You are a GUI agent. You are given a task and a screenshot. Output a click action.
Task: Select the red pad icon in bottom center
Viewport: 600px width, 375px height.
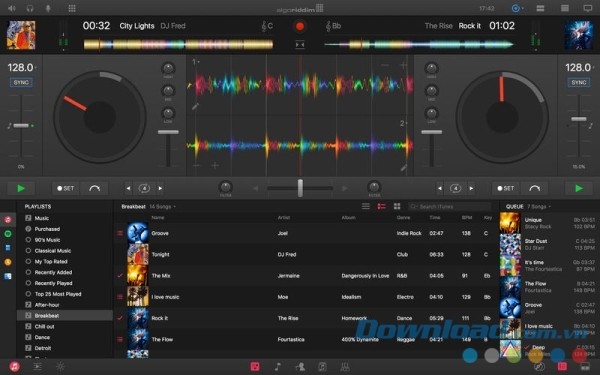click(x=255, y=367)
